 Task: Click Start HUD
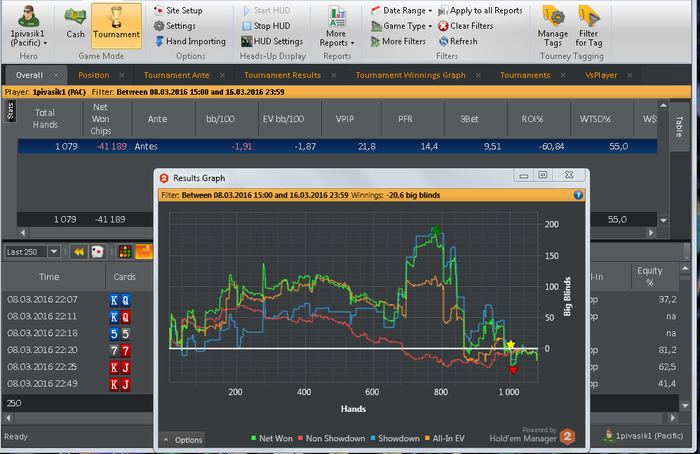266,10
